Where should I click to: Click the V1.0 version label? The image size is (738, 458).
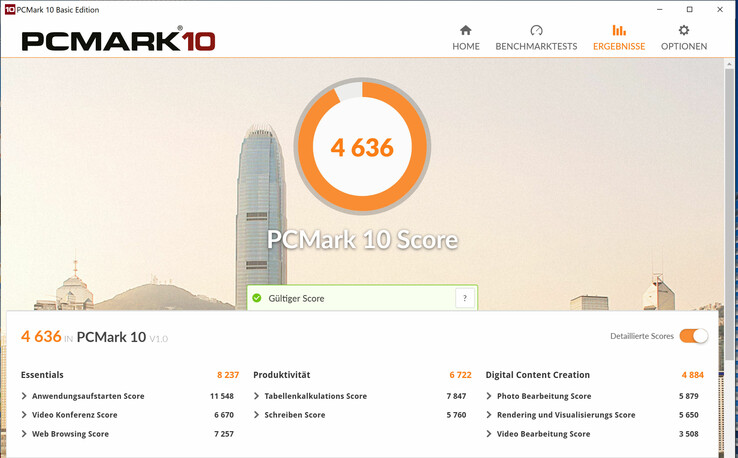pos(159,338)
